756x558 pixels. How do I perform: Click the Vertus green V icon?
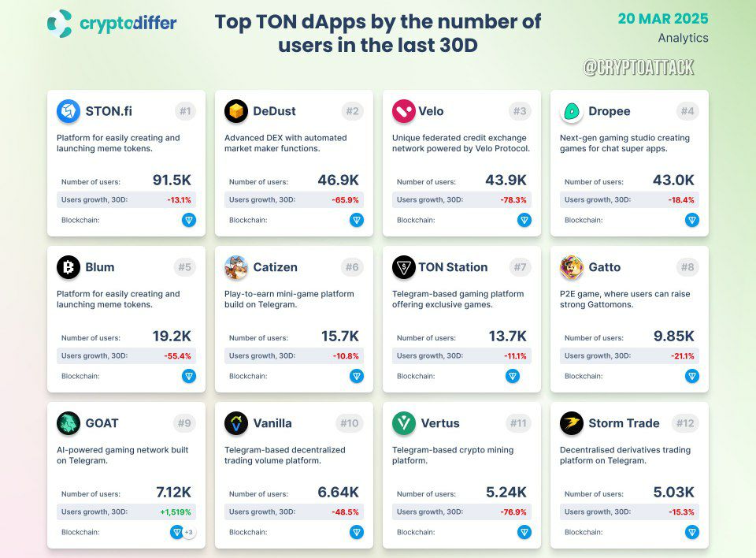coord(404,423)
